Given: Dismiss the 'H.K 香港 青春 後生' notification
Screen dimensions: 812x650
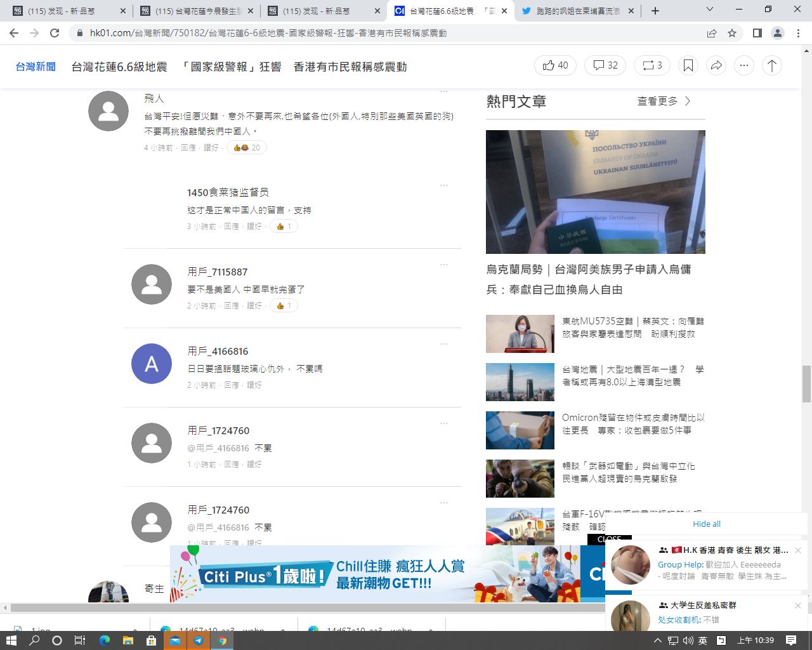Looking at the screenshot, I should 798,550.
